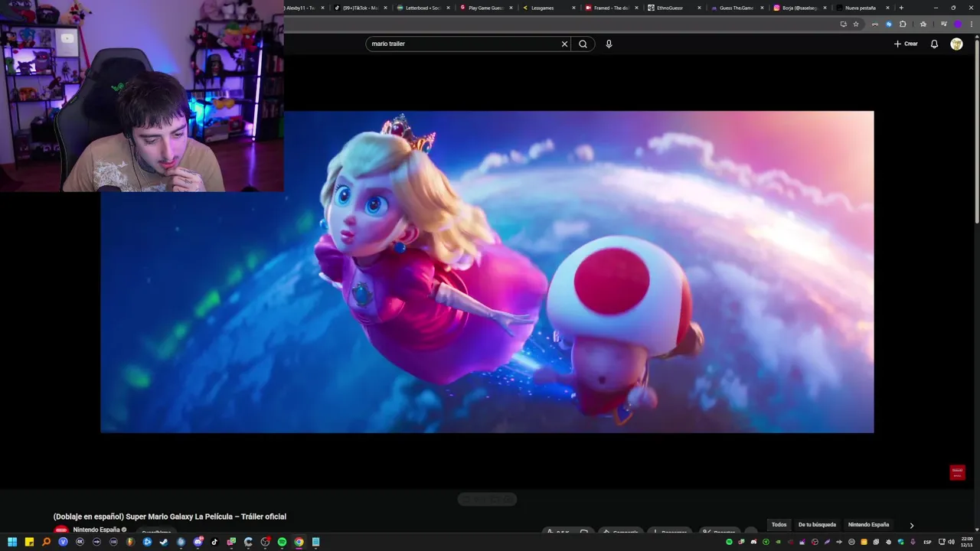980x551 pixels.
Task: Click the YouTube search magnifier button
Action: pyautogui.click(x=583, y=44)
